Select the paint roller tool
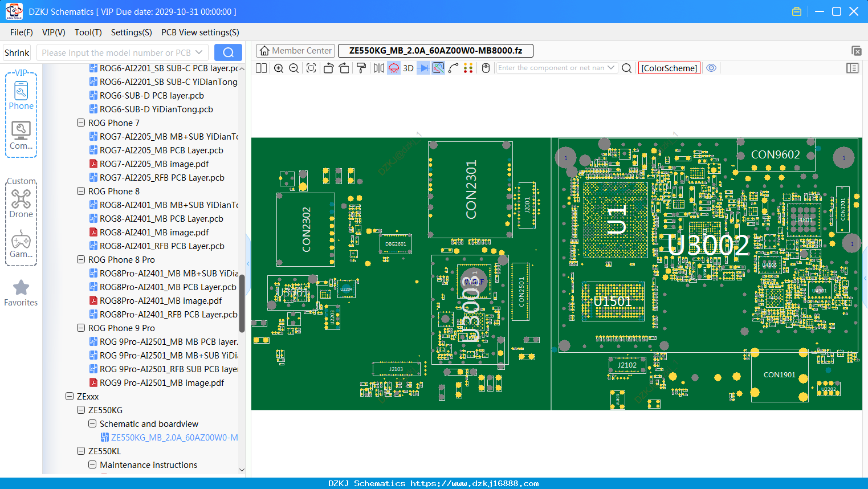Viewport: 868px width, 489px height. (361, 68)
